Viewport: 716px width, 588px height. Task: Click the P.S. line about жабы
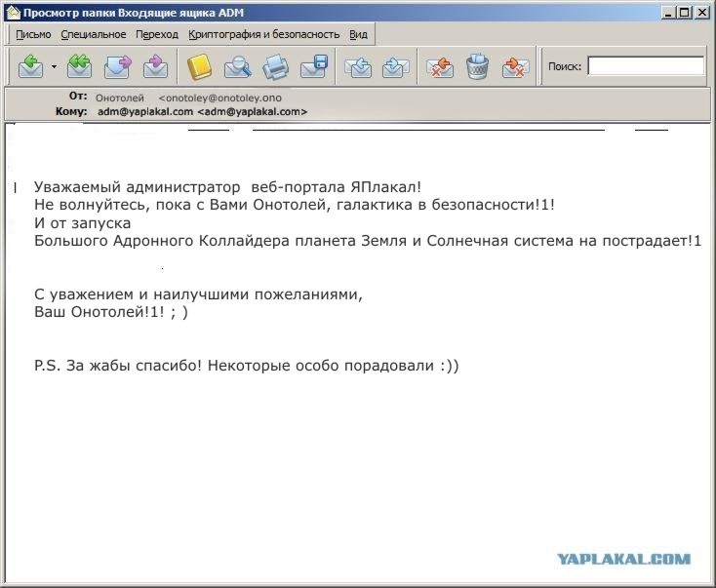[x=247, y=366]
